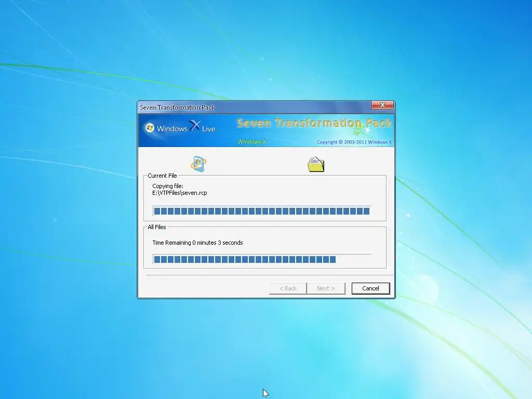The width and height of the screenshot is (532, 399).
Task: Click the source disc installer icon
Action: pyautogui.click(x=198, y=164)
